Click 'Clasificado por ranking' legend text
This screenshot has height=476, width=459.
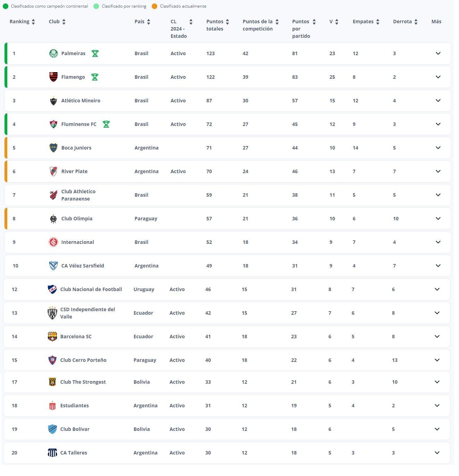[x=124, y=6]
